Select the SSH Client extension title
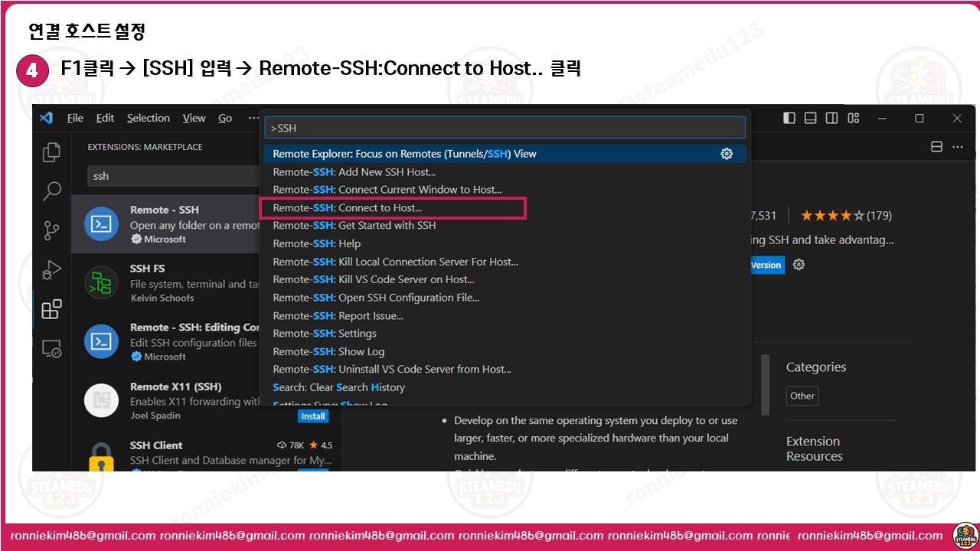The width and height of the screenshot is (980, 551). (x=156, y=445)
